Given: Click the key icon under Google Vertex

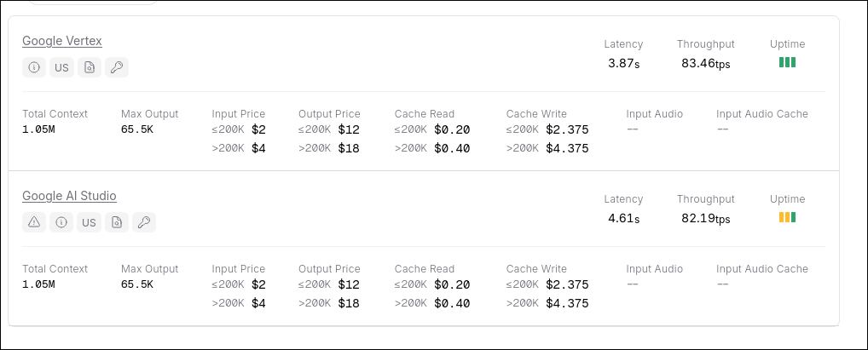Looking at the screenshot, I should (116, 68).
